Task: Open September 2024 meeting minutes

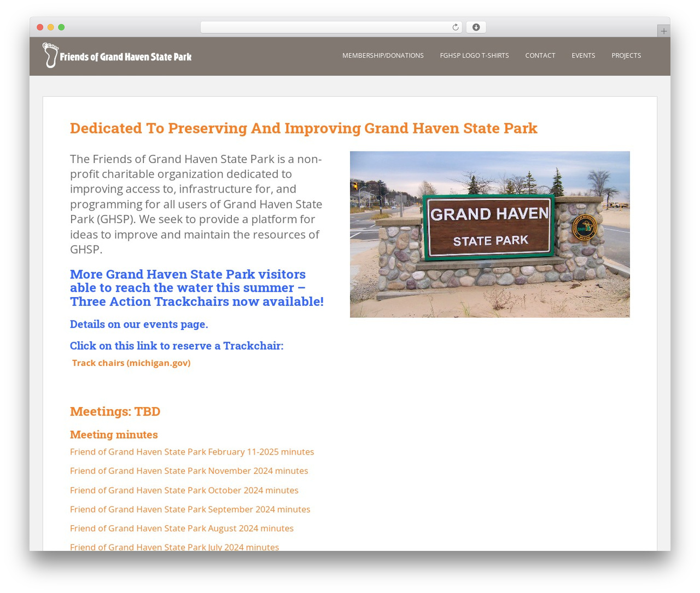Action: tap(190, 509)
